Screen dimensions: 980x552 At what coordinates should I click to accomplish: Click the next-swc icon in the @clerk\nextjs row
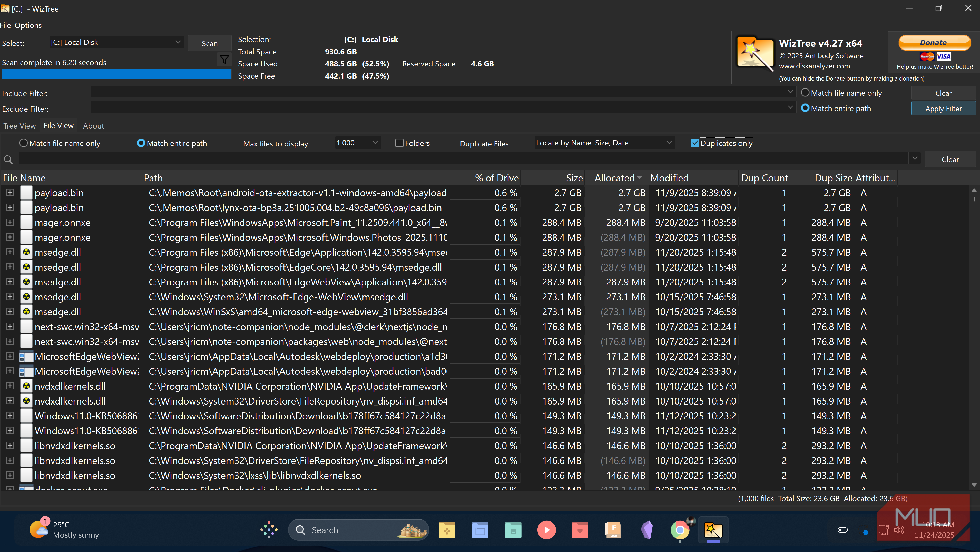point(26,327)
